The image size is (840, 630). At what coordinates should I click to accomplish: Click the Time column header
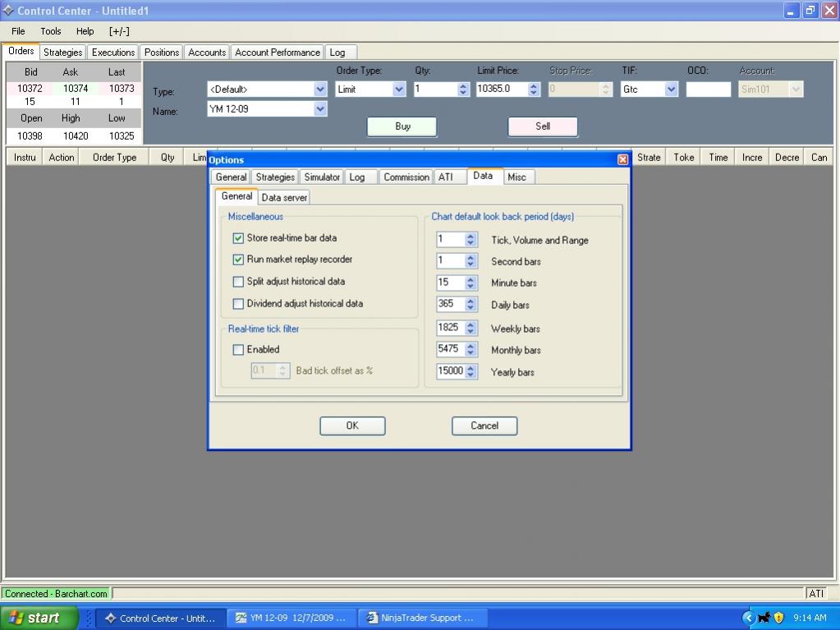pos(718,158)
